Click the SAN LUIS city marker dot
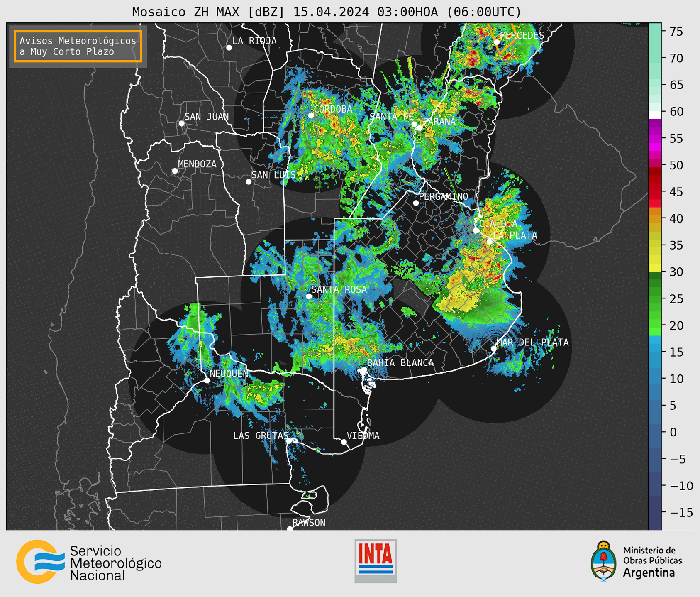This screenshot has width=700, height=597. pos(249,182)
